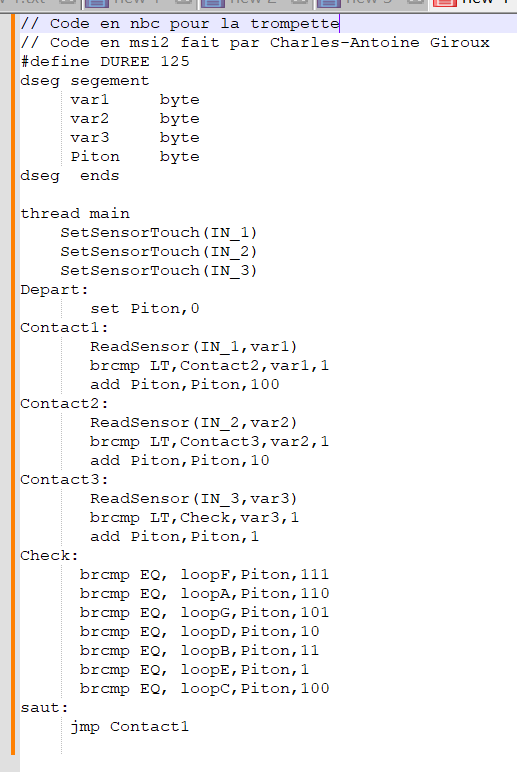
Task: Place cursor on the Piton byte declaration
Action: tap(135, 157)
